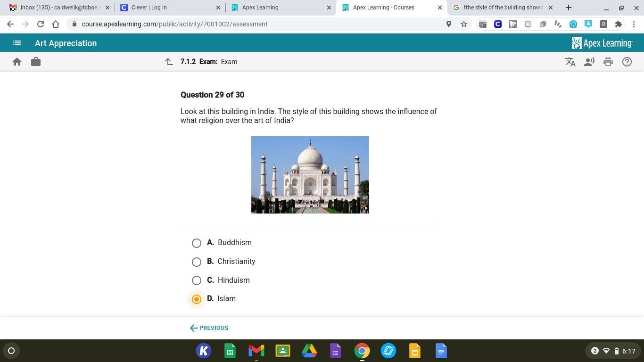Open the help question mark icon

[627, 62]
